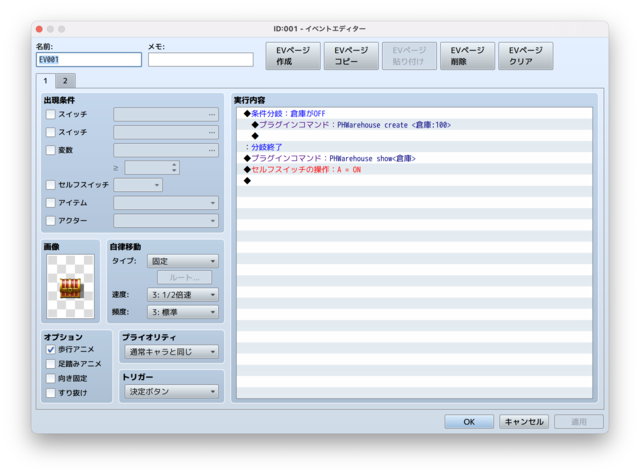Select the PHWarehouse show plugin command line
Image resolution: width=640 pixels, height=475 pixels.
tap(414, 158)
